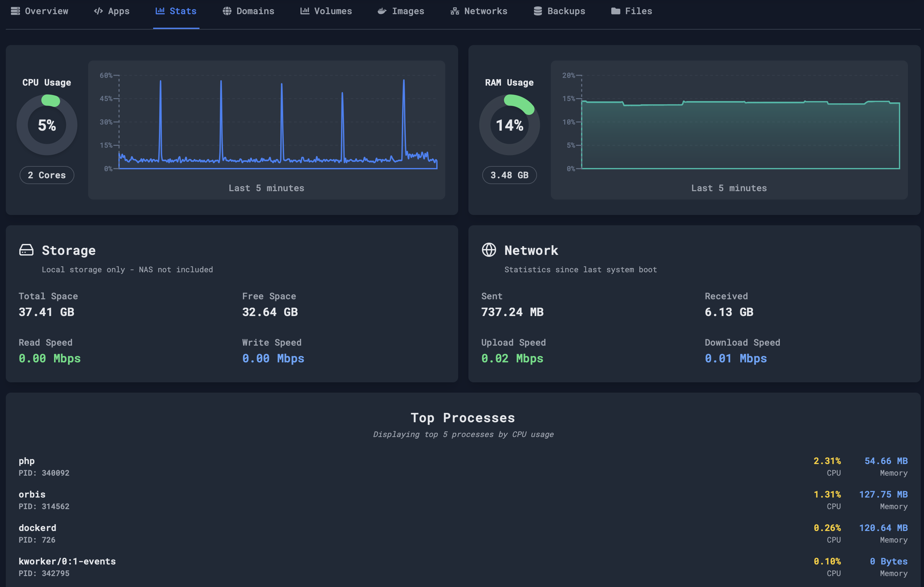Click the Stats bar-chart icon

pyautogui.click(x=160, y=11)
